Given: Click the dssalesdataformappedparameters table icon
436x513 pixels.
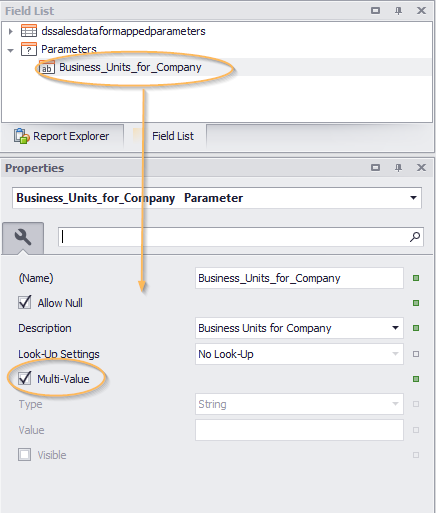Looking at the screenshot, I should click(x=29, y=31).
